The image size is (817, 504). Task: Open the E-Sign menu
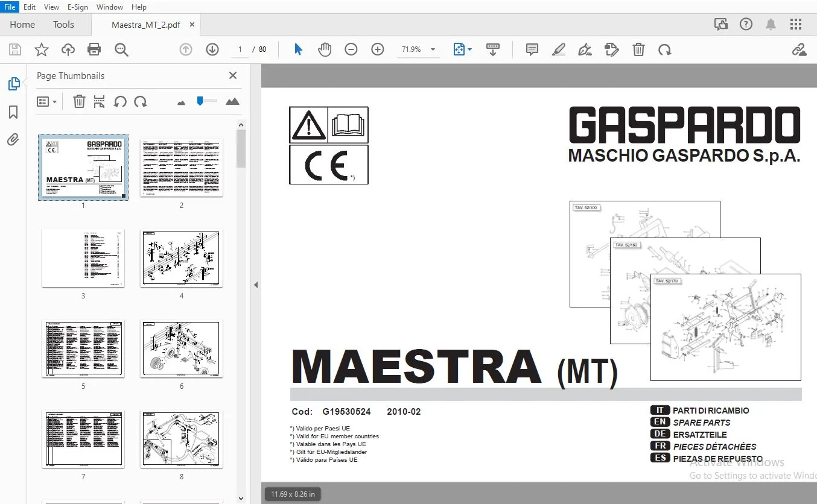click(x=78, y=7)
